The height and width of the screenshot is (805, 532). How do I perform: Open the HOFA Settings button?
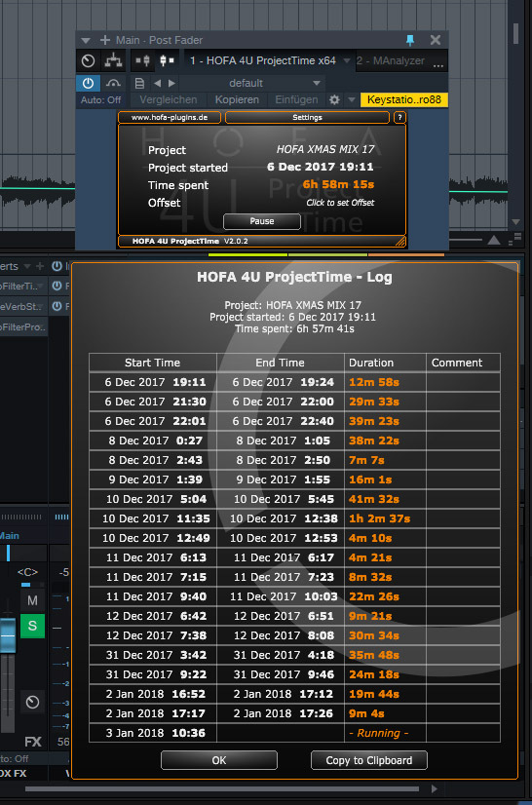307,118
